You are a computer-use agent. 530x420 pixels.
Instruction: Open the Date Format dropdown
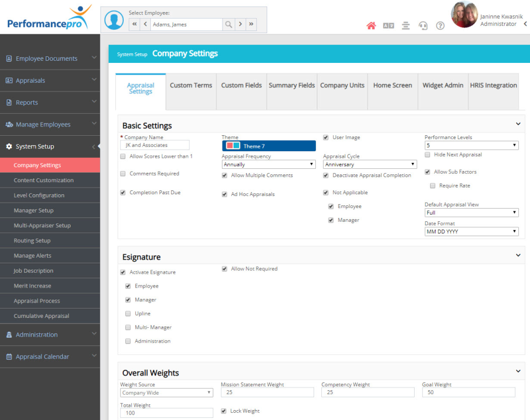pyautogui.click(x=471, y=231)
